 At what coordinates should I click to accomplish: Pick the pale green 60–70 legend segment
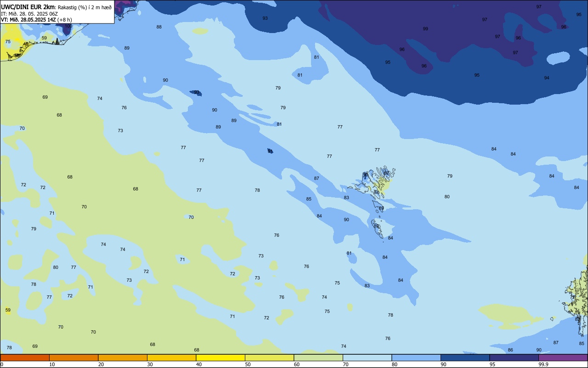point(318,357)
